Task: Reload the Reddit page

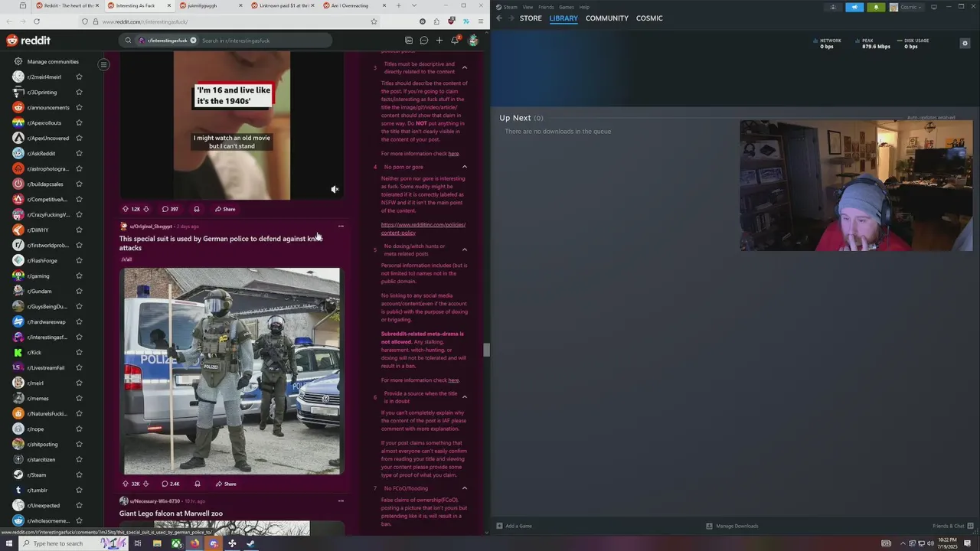Action: (x=36, y=21)
